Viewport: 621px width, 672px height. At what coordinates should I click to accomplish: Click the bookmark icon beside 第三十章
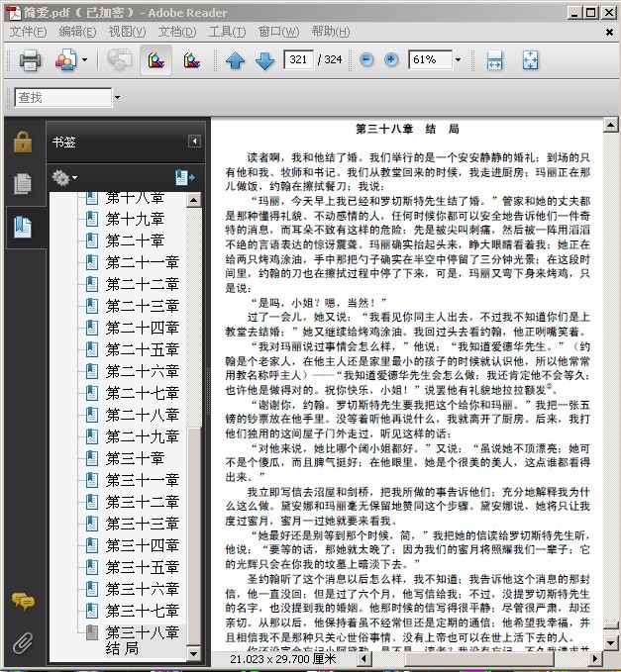tap(92, 458)
